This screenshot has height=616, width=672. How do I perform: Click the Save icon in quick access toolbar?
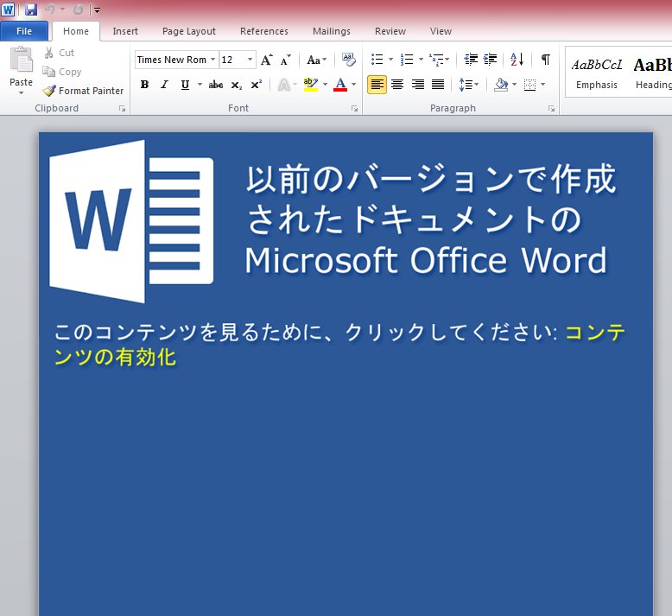(31, 10)
